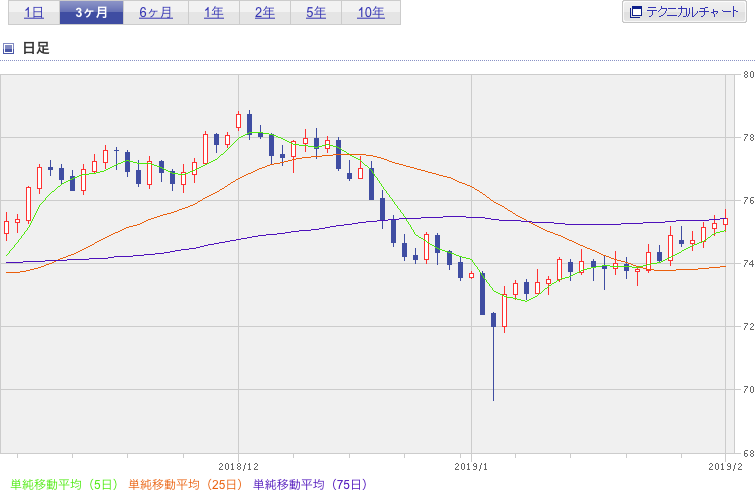Click the last candlestick at 2019/2
The height and width of the screenshot is (493, 755).
pyautogui.click(x=726, y=221)
